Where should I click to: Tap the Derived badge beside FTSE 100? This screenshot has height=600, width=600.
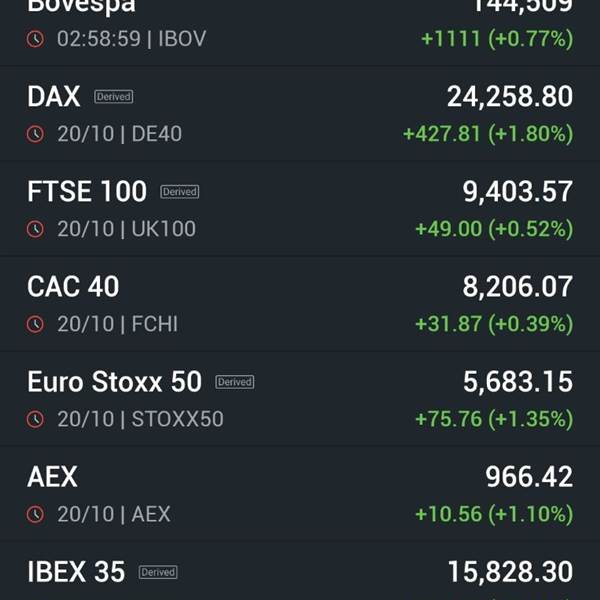coord(180,192)
